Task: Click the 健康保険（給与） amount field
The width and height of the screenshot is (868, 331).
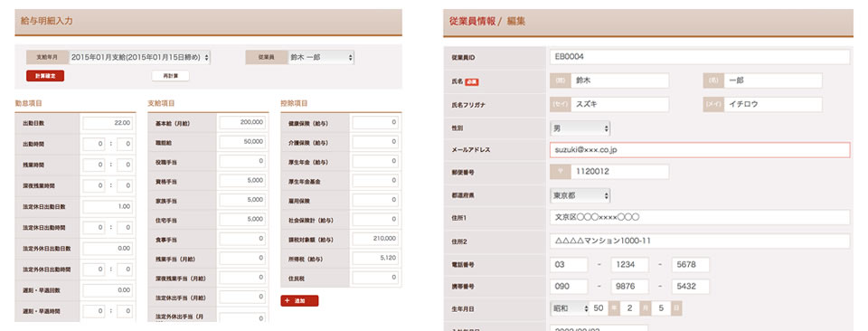Action: (x=375, y=123)
